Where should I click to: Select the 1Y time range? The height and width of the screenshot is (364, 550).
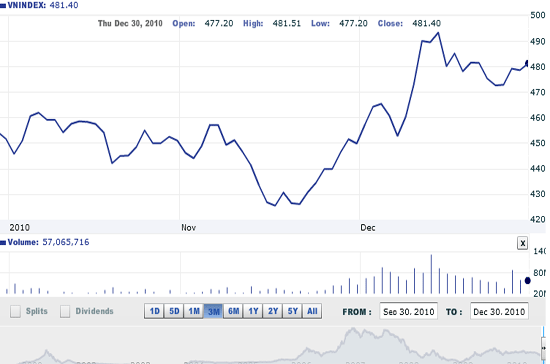pos(253,311)
